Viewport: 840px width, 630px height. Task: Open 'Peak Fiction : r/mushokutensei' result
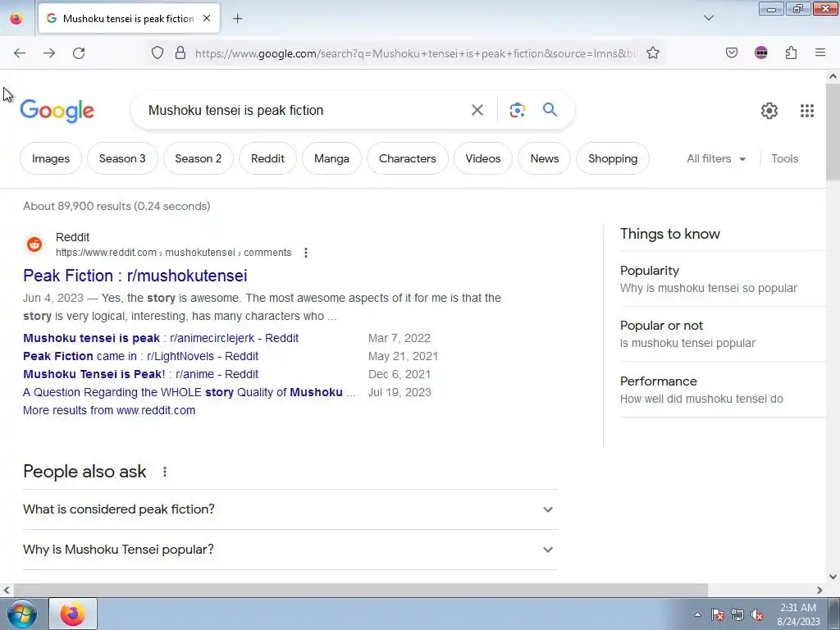click(135, 276)
